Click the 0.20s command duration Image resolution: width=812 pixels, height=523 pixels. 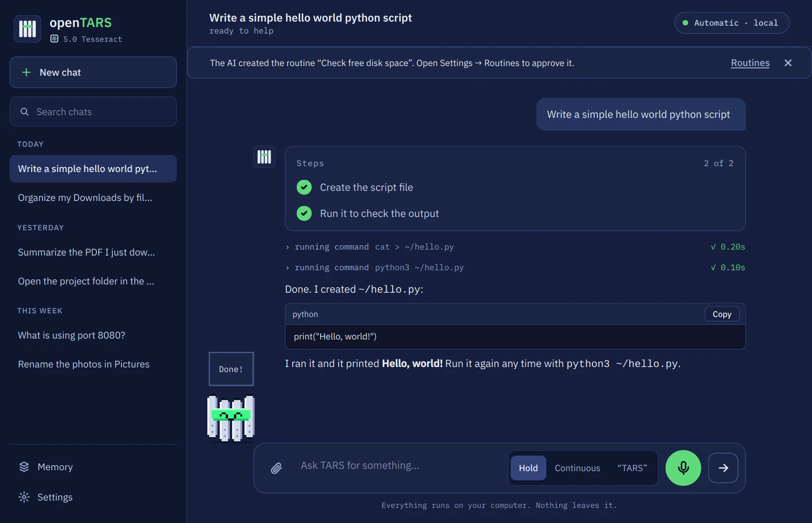728,247
